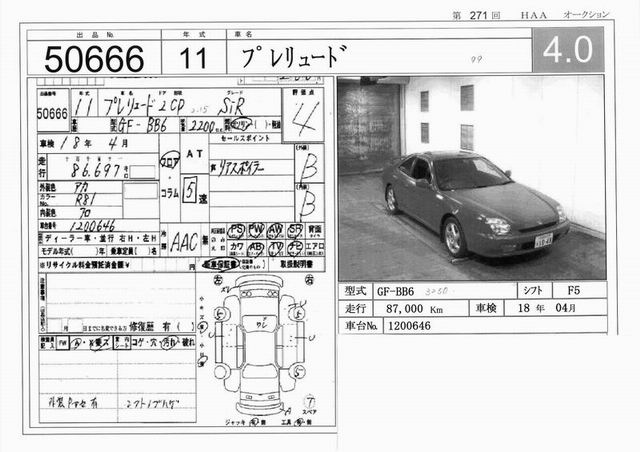Click the large handwritten car name プレリュード
Viewport: 640px width, 452px height.
coord(294,56)
